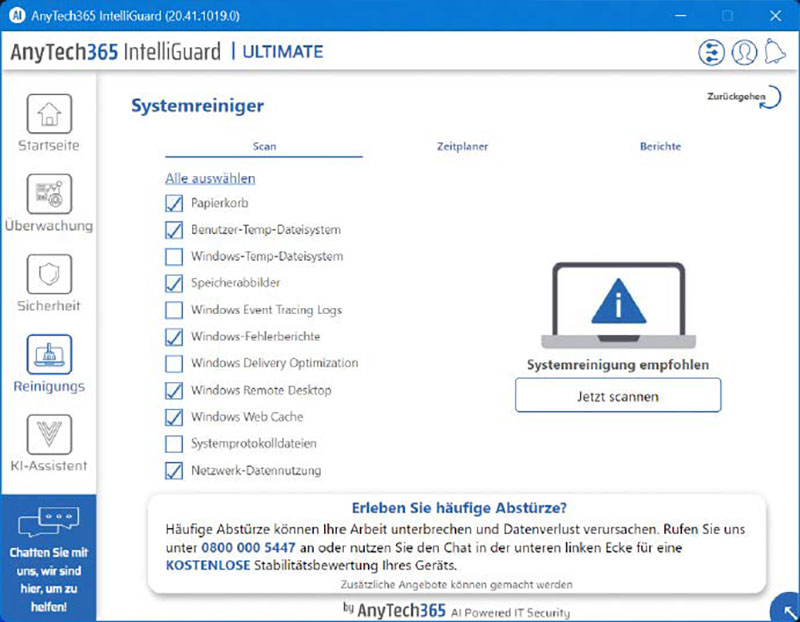Click 'Zusätzliche Angebote können gemacht werden' note
The image size is (800, 622).
tap(457, 584)
